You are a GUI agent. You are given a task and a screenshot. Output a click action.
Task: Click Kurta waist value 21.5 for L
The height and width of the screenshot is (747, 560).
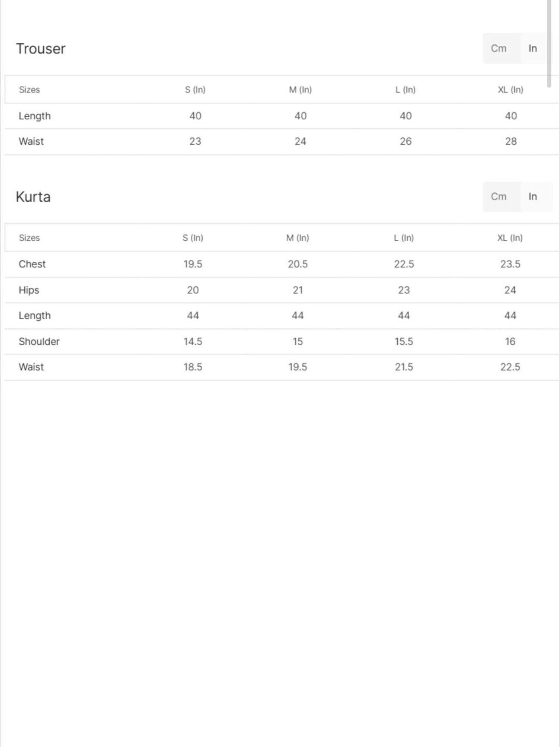(x=404, y=367)
